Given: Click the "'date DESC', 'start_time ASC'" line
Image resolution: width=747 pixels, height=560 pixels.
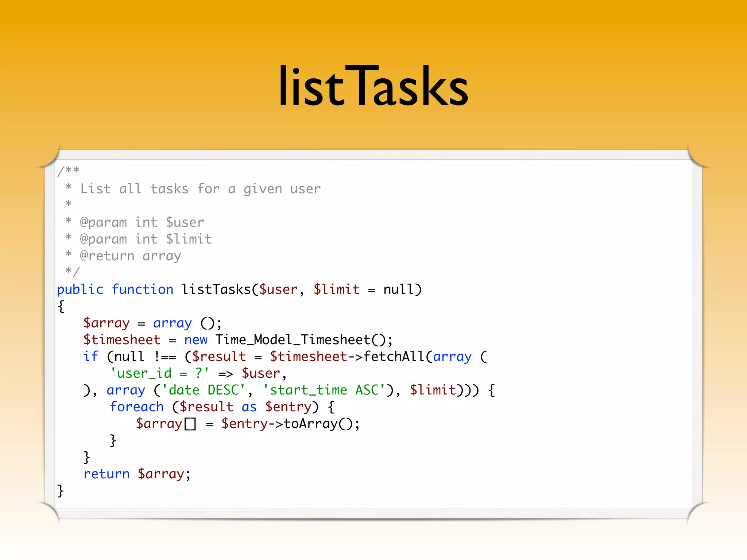Looking at the screenshot, I should point(289,390).
